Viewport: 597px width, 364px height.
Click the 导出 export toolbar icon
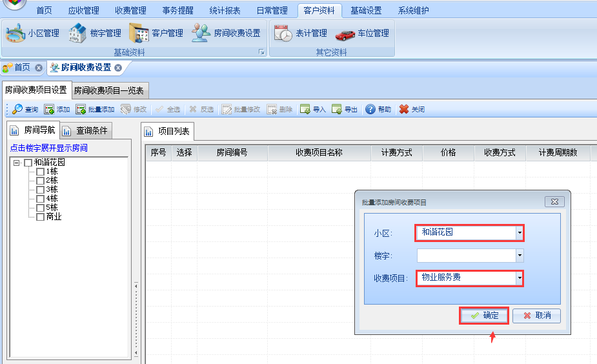pyautogui.click(x=336, y=110)
